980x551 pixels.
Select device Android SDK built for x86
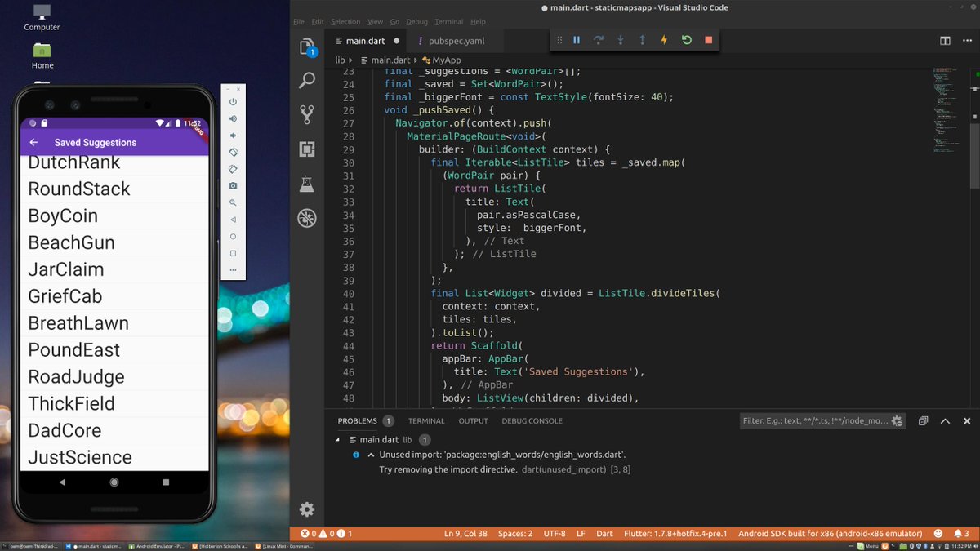pos(830,534)
